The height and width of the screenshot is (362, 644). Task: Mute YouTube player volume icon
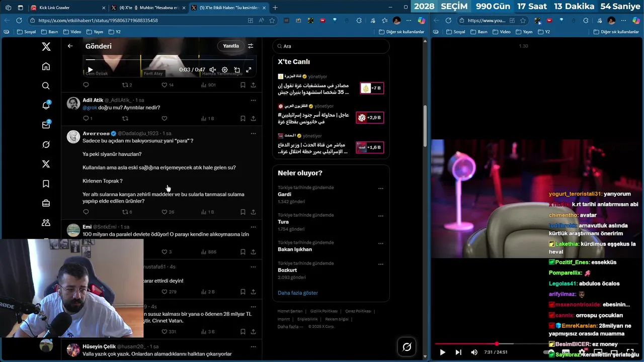pos(474,352)
